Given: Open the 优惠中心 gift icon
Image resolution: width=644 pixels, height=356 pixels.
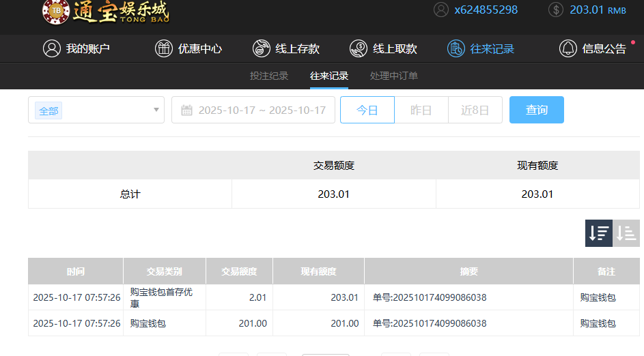Looking at the screenshot, I should (x=164, y=48).
